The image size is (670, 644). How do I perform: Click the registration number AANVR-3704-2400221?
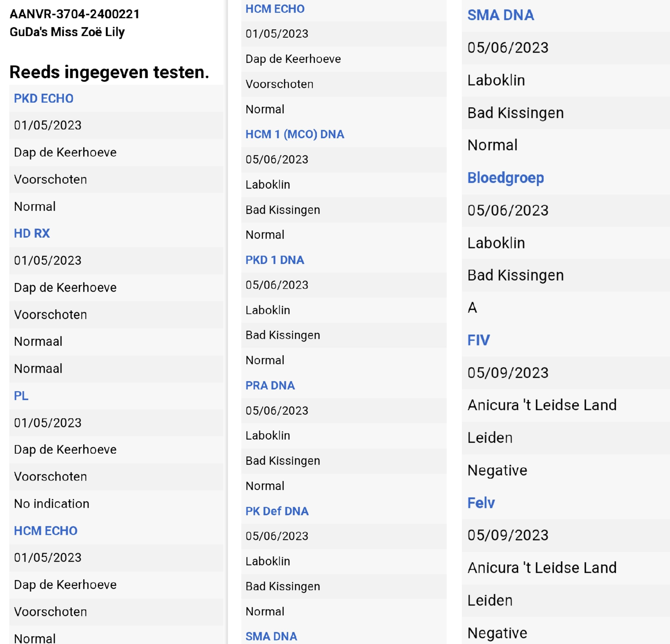pyautogui.click(x=74, y=14)
